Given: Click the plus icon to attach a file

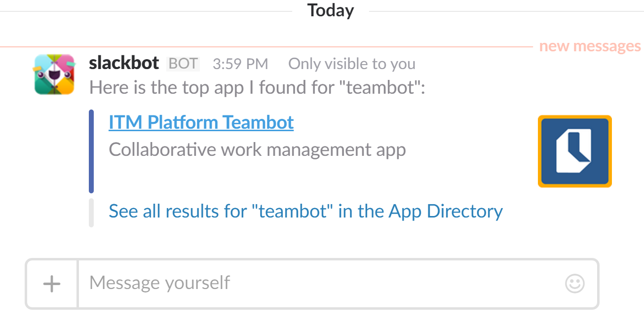Looking at the screenshot, I should point(51,284).
